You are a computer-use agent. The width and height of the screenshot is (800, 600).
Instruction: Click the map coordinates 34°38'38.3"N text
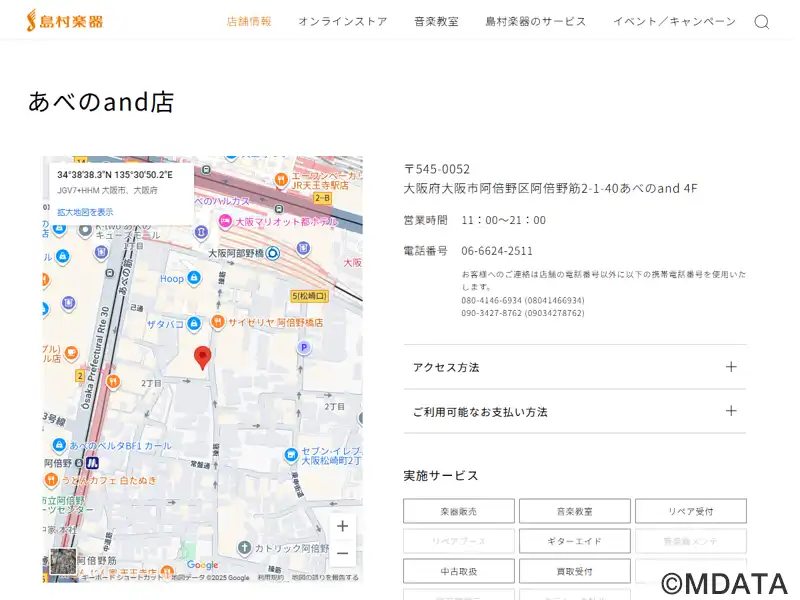click(115, 174)
